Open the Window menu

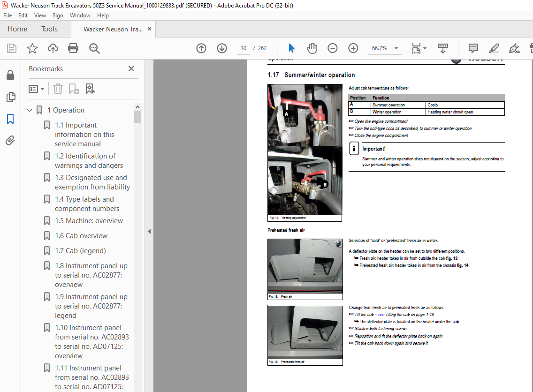[80, 15]
